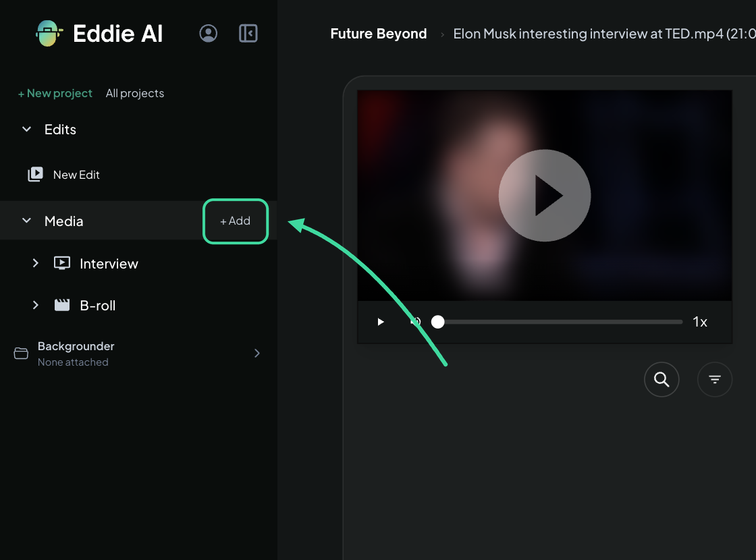Add new media with + Add button

pyautogui.click(x=236, y=221)
